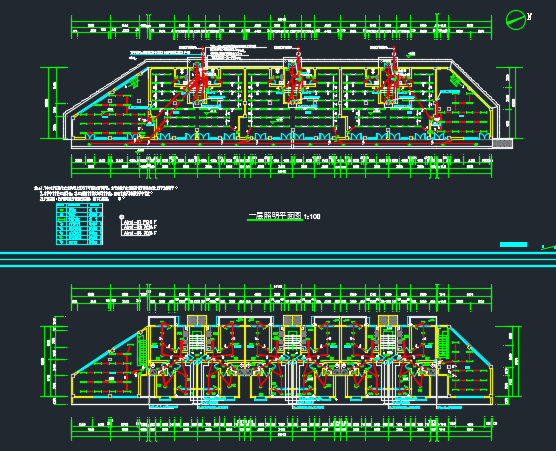Select the central stairwell in lower plan
This screenshot has width=556, height=451.
(x=292, y=341)
